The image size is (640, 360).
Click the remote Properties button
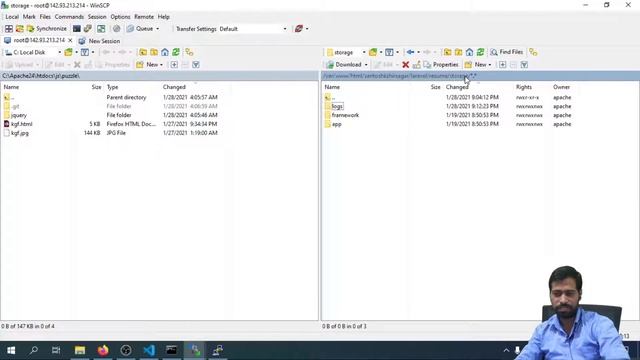coord(441,64)
